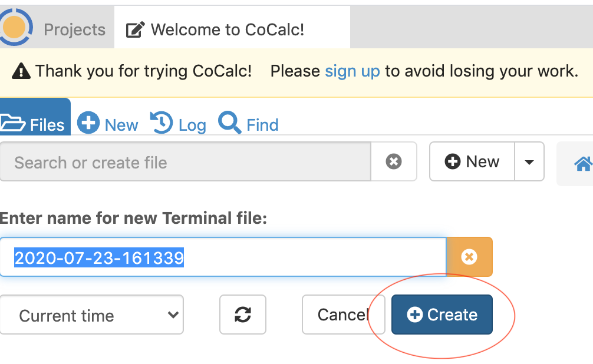Screen dimensions: 593x364
Task: Open the Projects tab
Action: (74, 29)
